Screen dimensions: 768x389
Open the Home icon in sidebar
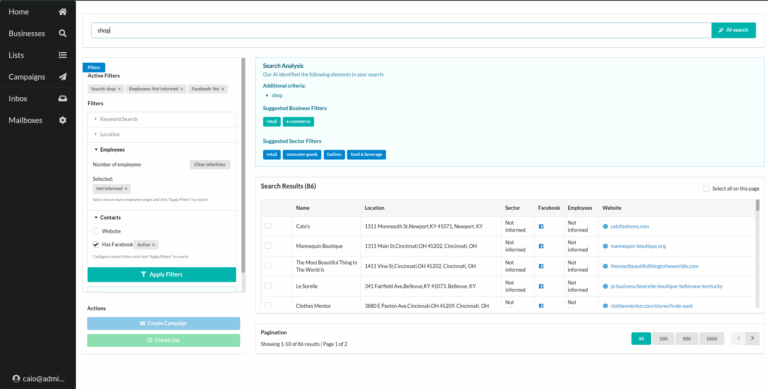(x=63, y=12)
